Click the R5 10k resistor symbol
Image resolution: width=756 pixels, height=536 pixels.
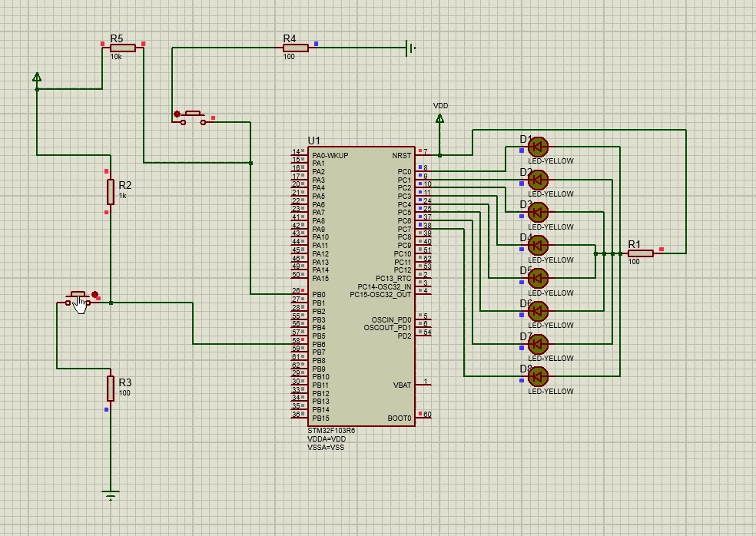coord(123,48)
